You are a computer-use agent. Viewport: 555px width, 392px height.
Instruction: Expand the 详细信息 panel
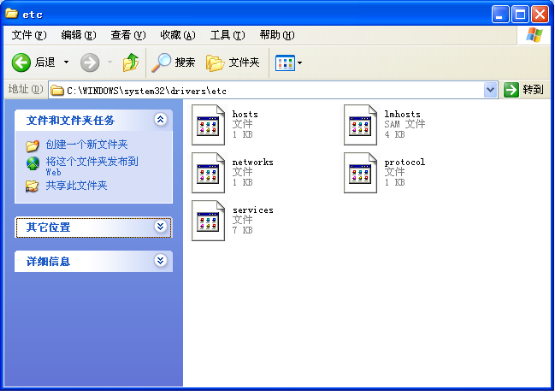[160, 261]
